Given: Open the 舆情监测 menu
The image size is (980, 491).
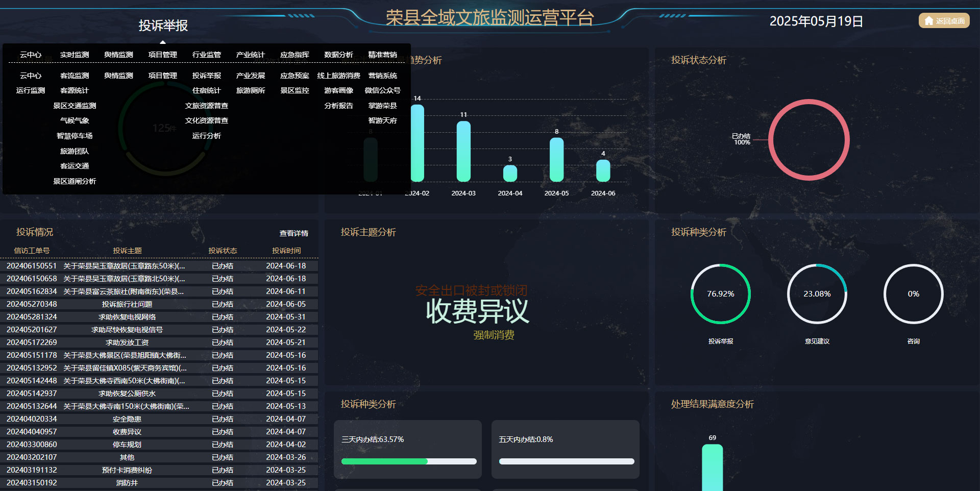Looking at the screenshot, I should (x=118, y=54).
